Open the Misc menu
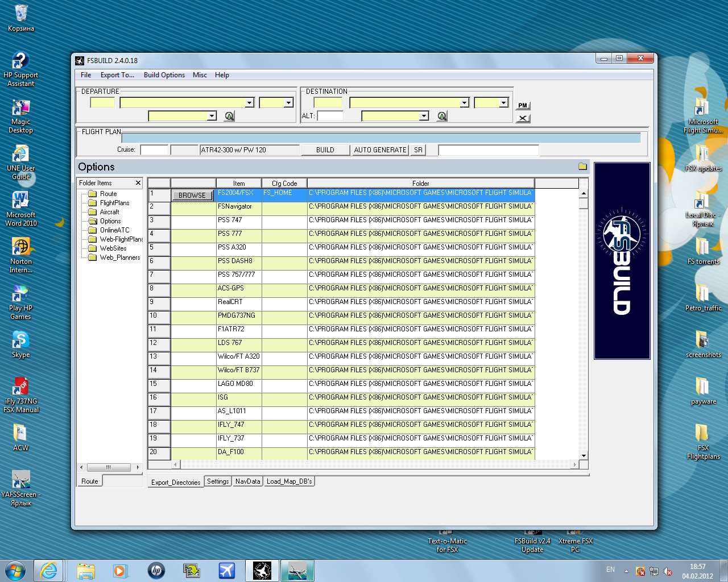Screen dimensions: 728x582 point(200,75)
